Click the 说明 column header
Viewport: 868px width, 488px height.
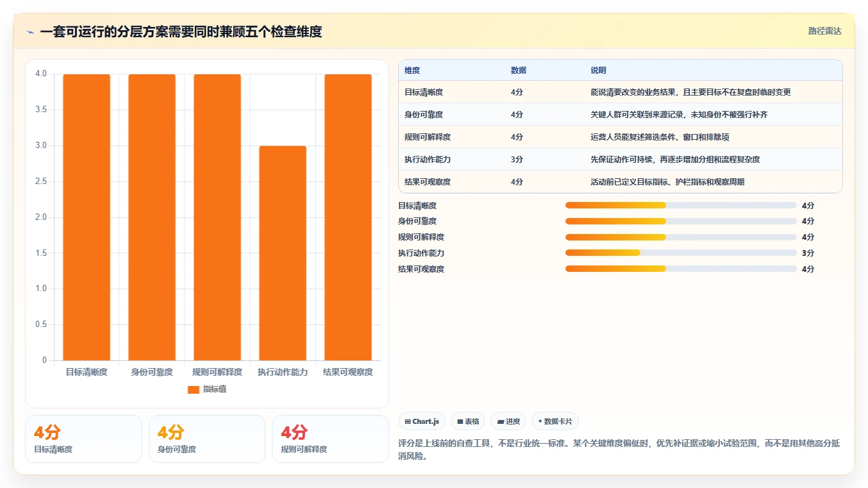(598, 71)
